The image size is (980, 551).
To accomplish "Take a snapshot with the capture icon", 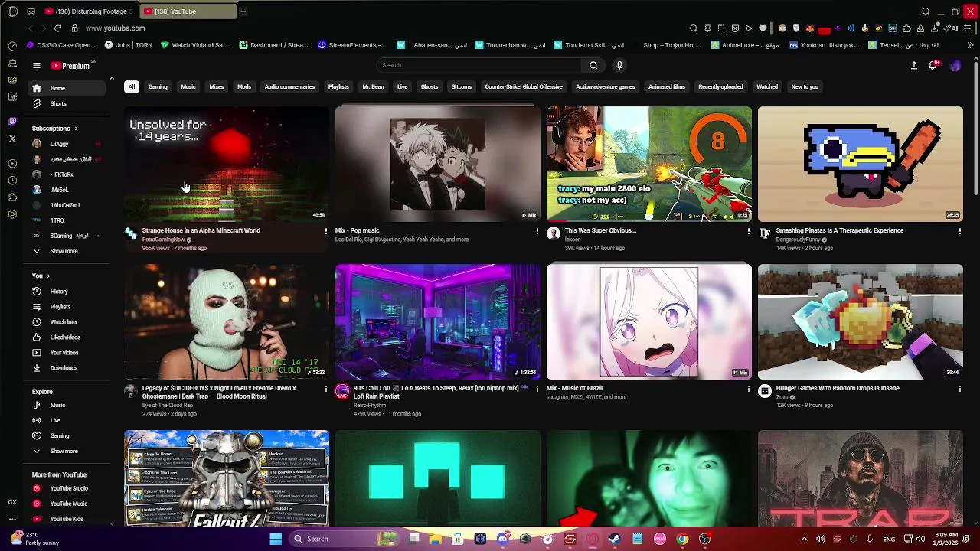I will [721, 28].
